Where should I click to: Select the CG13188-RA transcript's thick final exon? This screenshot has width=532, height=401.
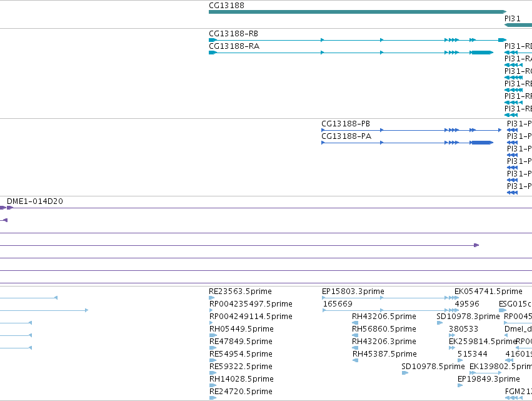pos(482,53)
